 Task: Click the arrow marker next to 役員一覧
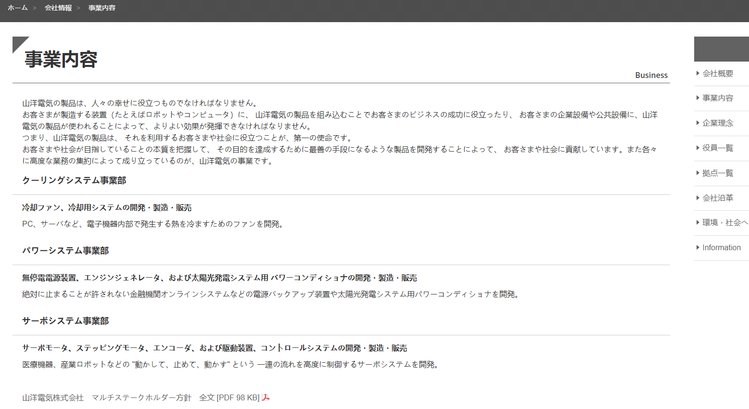point(698,148)
